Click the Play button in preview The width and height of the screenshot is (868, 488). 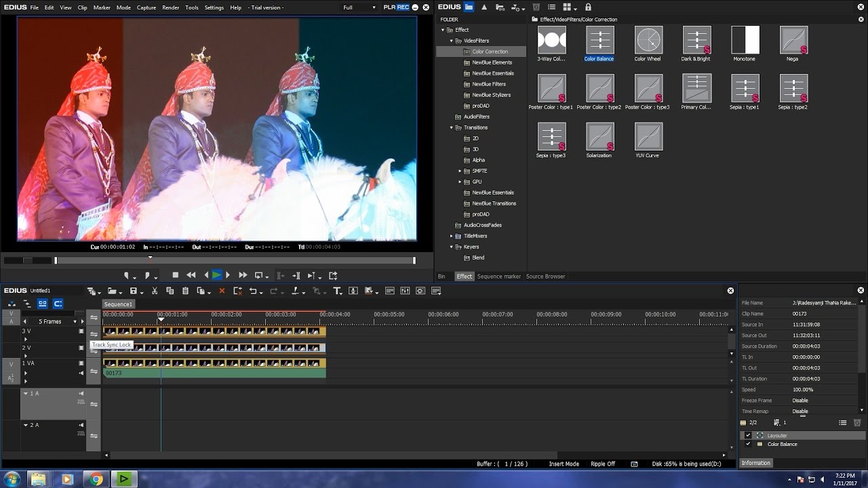click(x=217, y=275)
